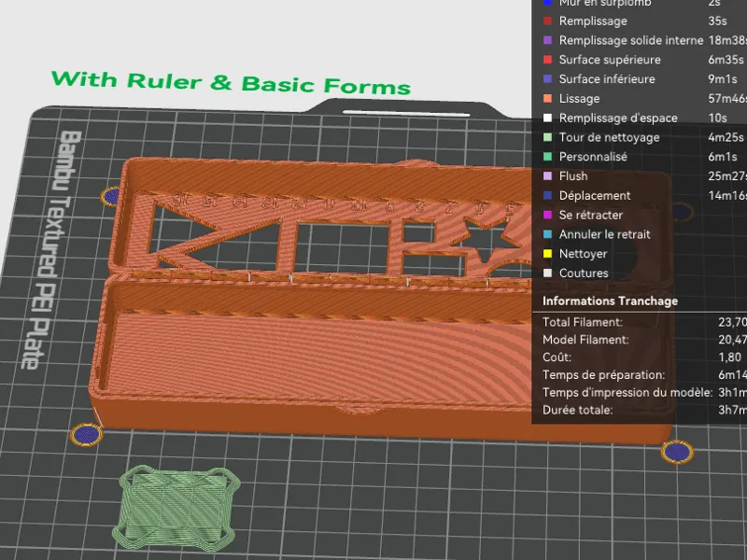The width and height of the screenshot is (747, 560).
Task: Click the Se rétracter magenta swatch
Action: (x=547, y=216)
